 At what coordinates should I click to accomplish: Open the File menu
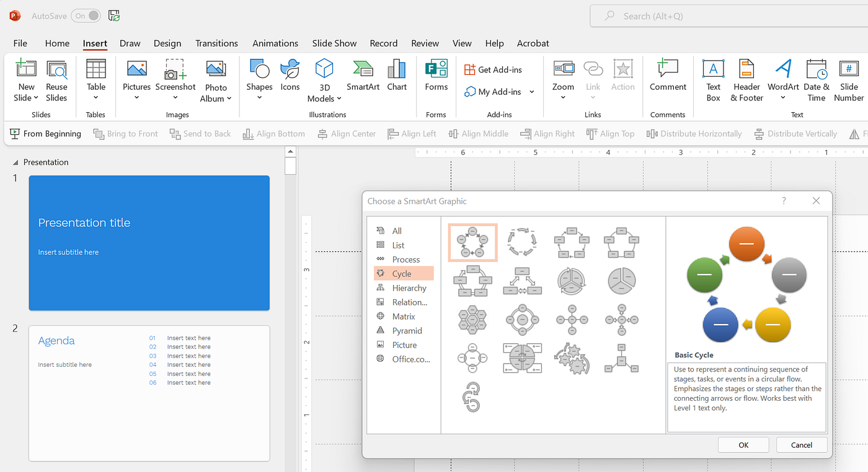click(20, 43)
